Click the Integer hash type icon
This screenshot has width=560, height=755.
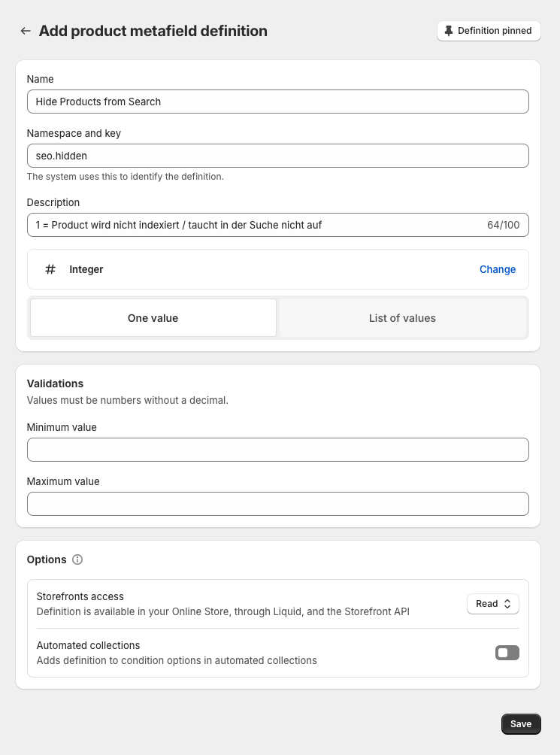(50, 269)
